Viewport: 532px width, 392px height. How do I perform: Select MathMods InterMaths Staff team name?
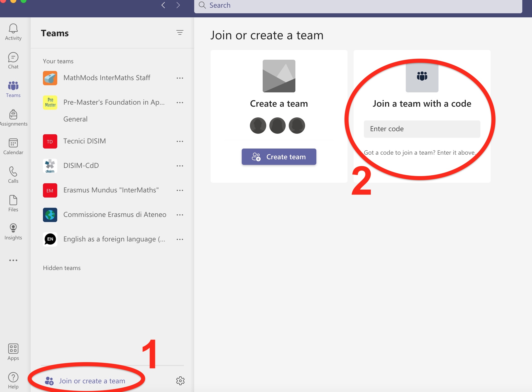pos(107,78)
